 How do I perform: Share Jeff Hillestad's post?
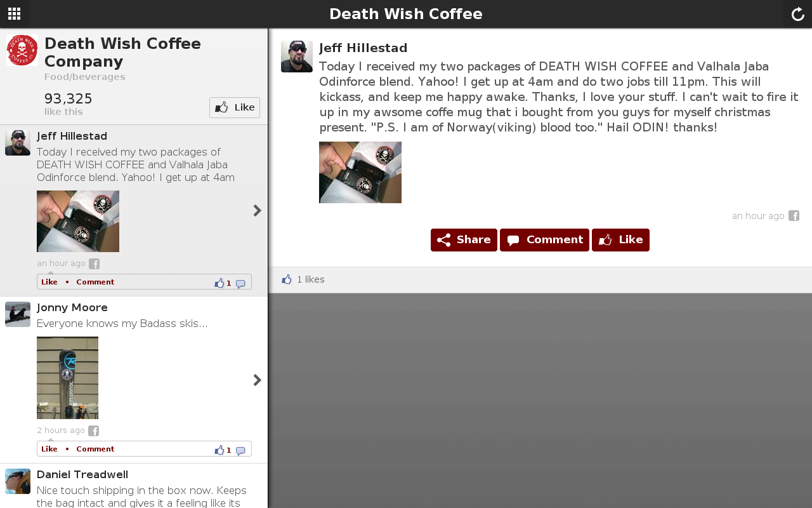click(x=464, y=240)
